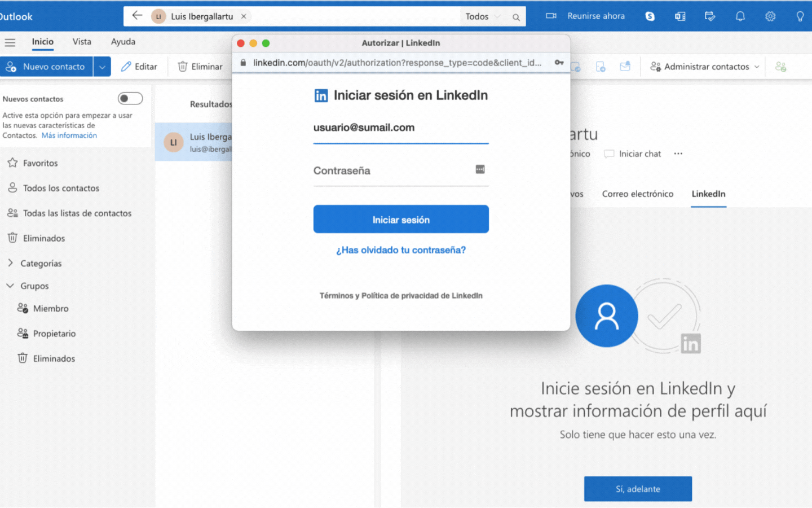Open the Todos search scope dropdown
This screenshot has height=508, width=812.
point(483,16)
